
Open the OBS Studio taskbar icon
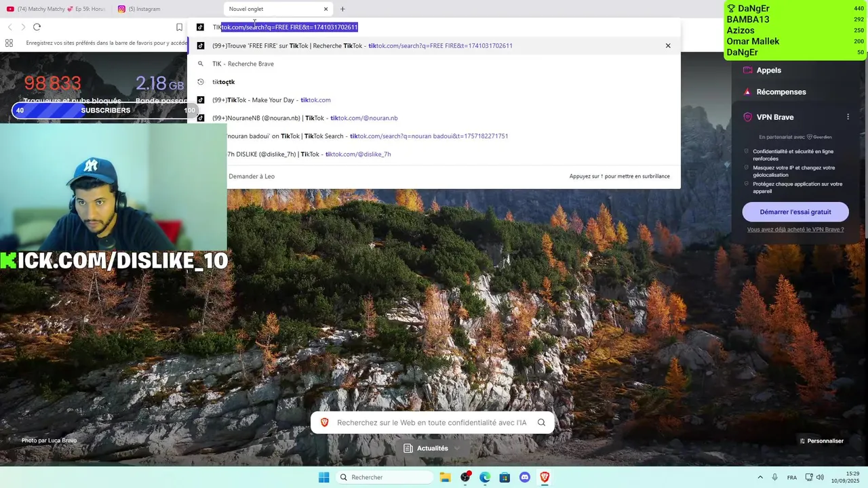465,477
